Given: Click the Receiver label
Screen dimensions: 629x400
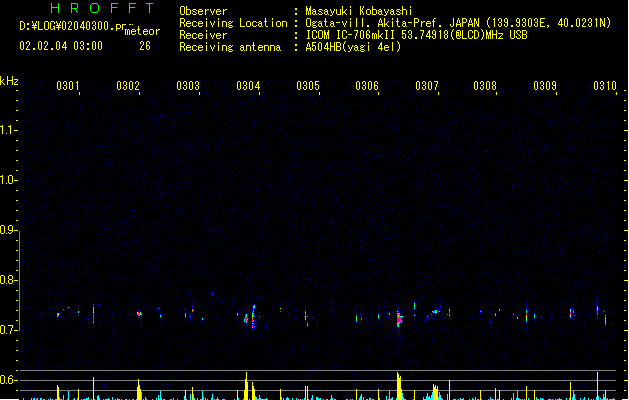Looking at the screenshot, I should pyautogui.click(x=203, y=35).
